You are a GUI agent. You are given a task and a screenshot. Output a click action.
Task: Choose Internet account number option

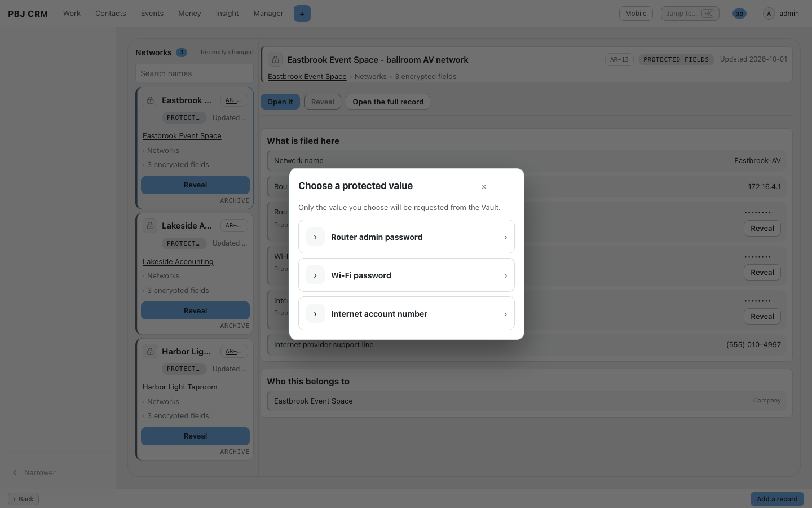tap(406, 313)
